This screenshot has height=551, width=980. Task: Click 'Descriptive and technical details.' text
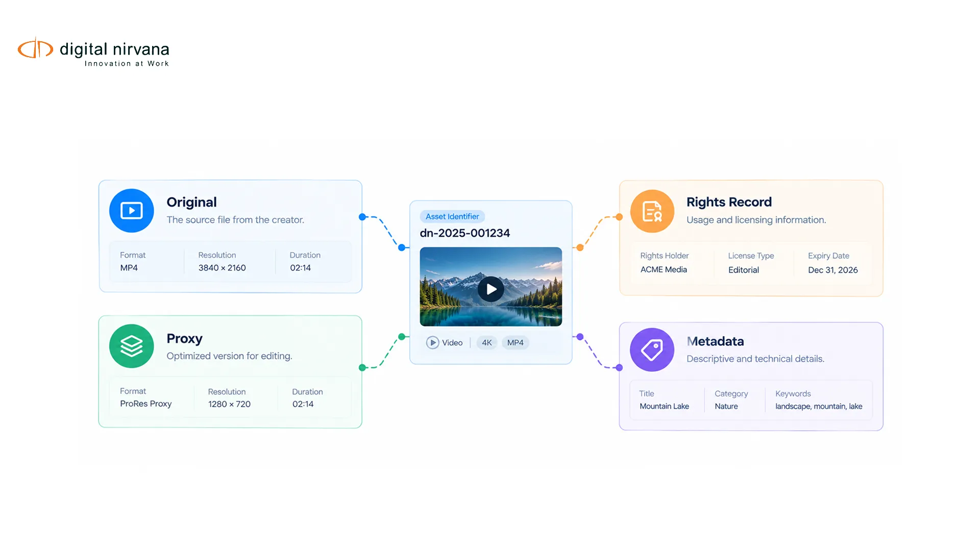[x=755, y=359]
